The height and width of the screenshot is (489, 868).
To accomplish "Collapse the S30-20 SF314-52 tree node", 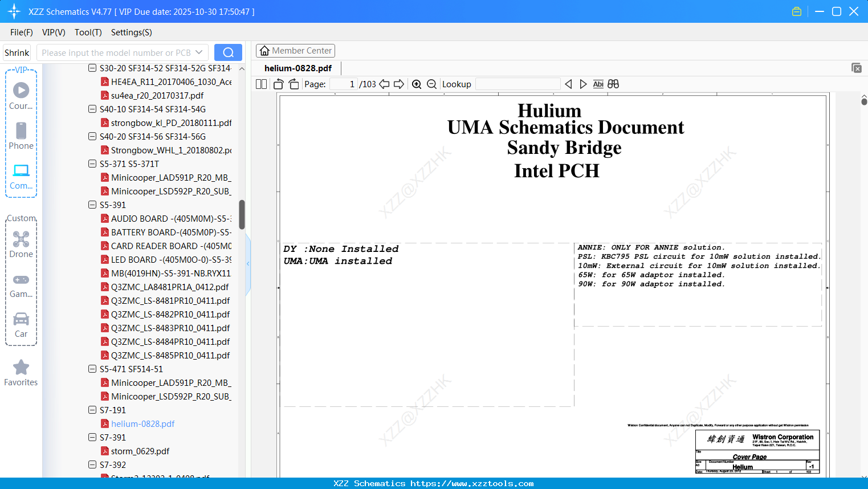I will (x=92, y=68).
